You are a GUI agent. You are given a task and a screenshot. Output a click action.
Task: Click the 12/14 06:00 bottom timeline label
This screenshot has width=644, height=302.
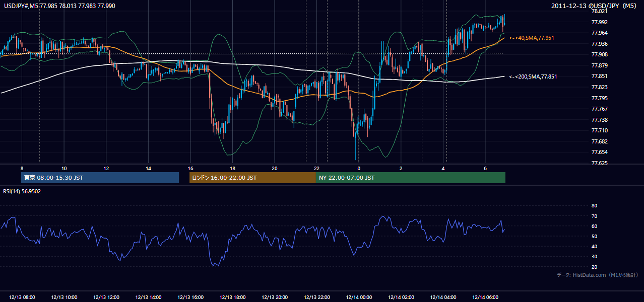pyautogui.click(x=485, y=297)
